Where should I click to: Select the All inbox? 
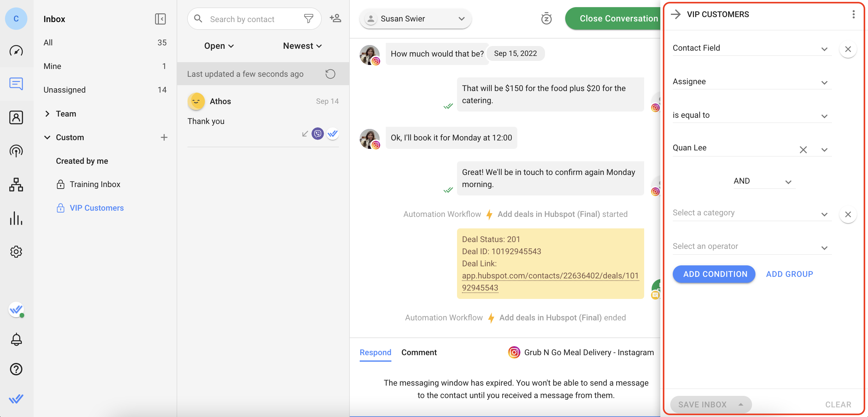click(x=105, y=43)
